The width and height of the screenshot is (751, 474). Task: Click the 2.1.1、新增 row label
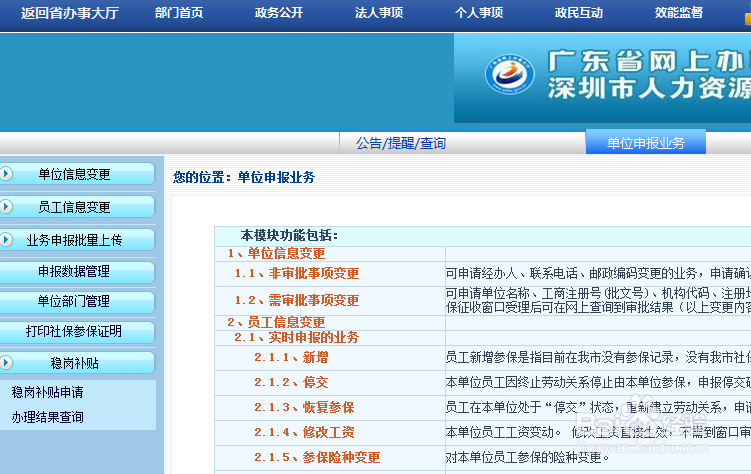291,357
